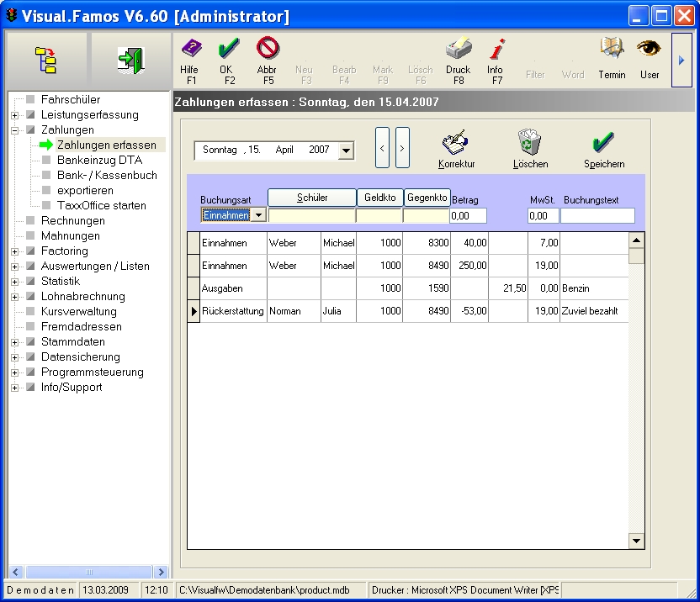The height and width of the screenshot is (602, 700).
Task: Click the exit door icon at top left
Action: [130, 61]
